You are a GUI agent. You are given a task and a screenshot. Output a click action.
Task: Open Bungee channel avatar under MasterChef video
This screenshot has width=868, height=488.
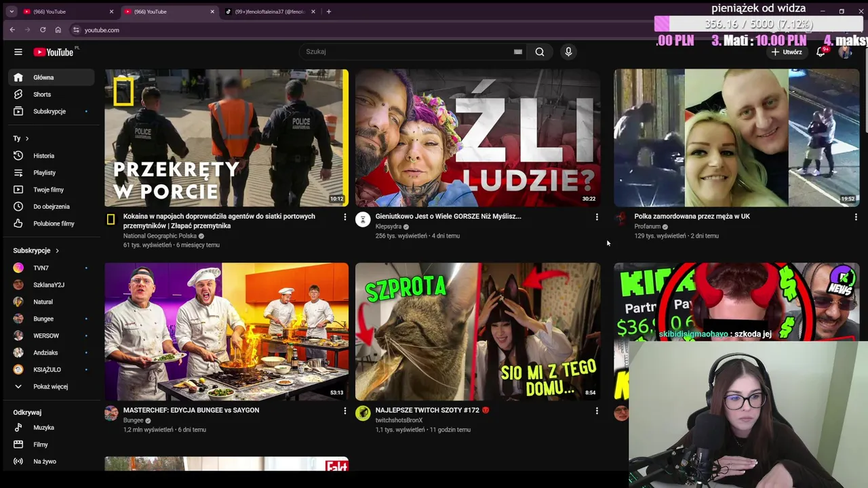111,413
